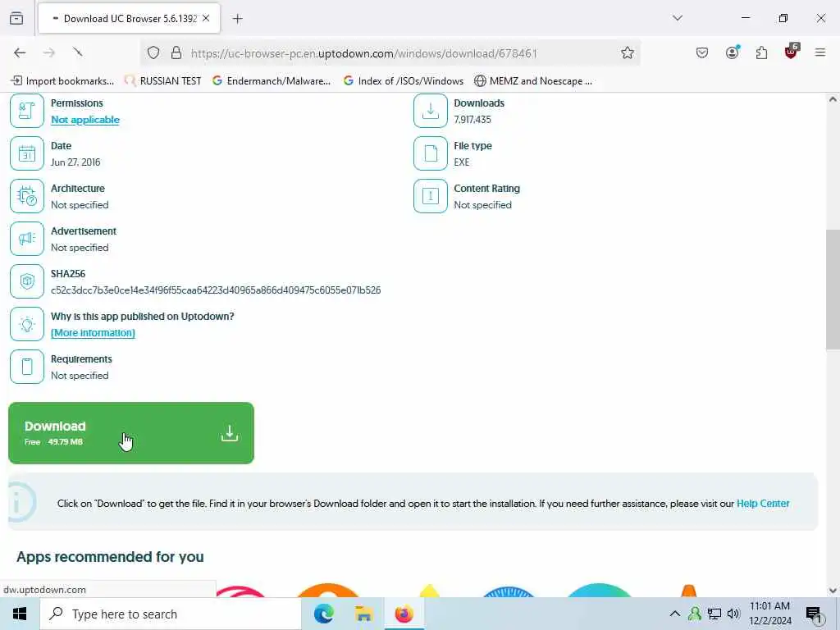840x630 pixels.
Task: Open a new tab with the plus button
Action: point(238,19)
